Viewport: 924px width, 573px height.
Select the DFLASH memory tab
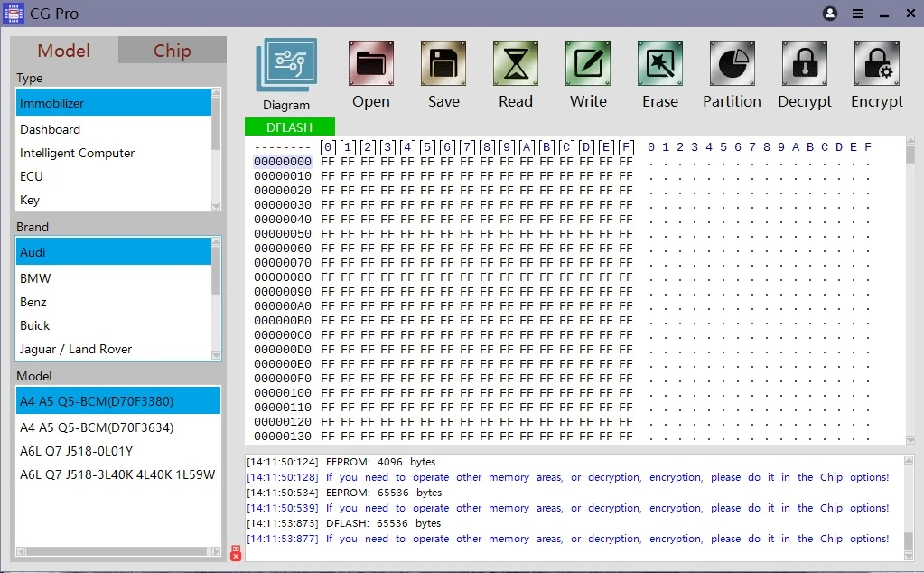(x=289, y=127)
